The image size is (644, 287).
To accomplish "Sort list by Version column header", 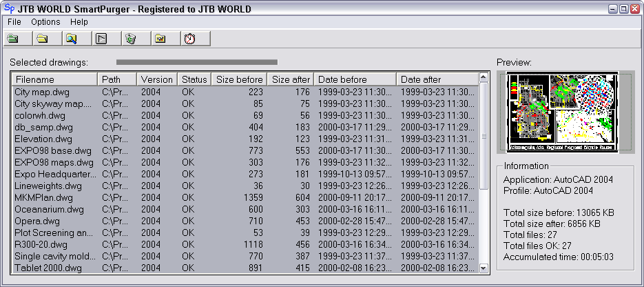I will coord(157,79).
